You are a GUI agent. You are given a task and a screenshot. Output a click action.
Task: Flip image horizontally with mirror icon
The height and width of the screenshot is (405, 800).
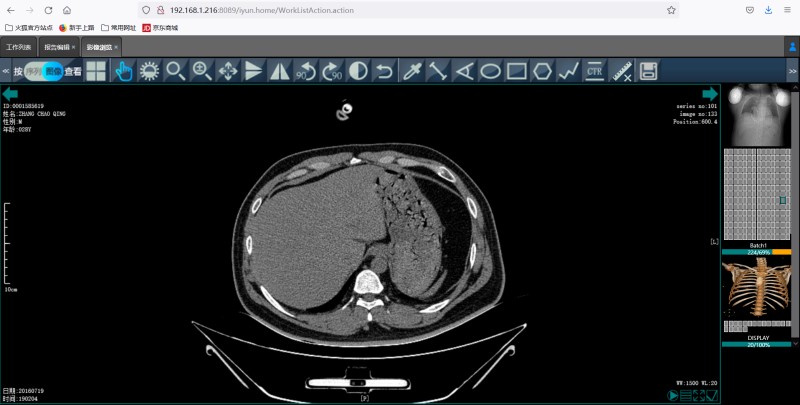279,71
